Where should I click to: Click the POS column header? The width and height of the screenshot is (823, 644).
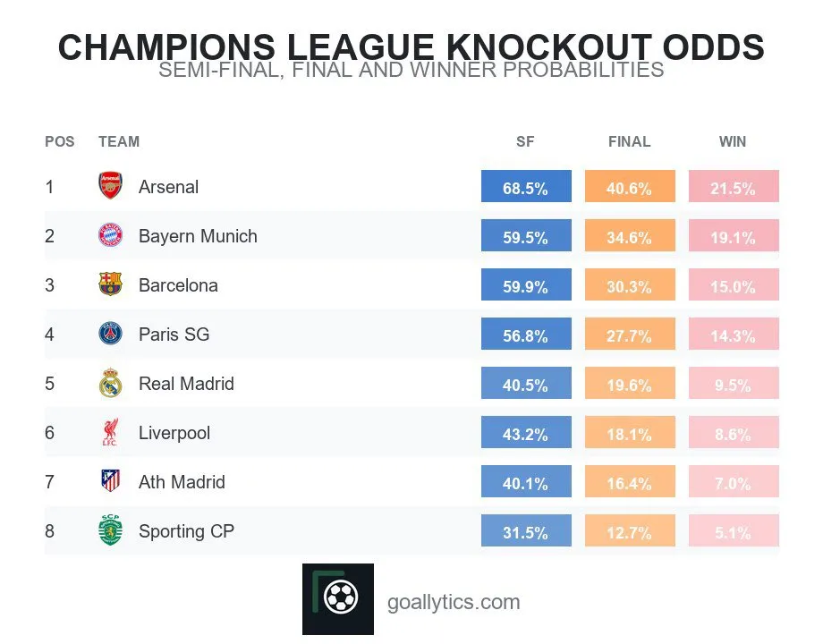[x=60, y=141]
